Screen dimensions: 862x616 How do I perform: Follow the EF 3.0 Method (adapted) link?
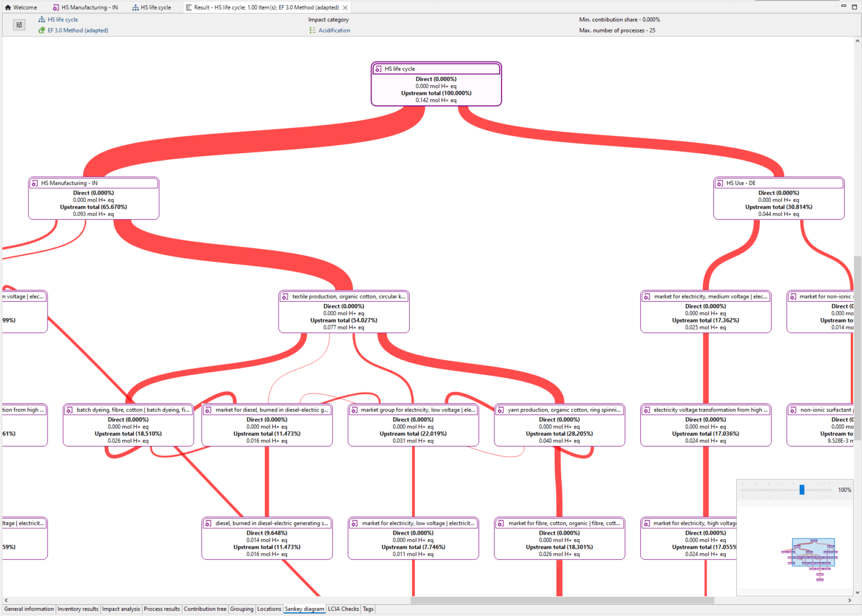pos(78,30)
